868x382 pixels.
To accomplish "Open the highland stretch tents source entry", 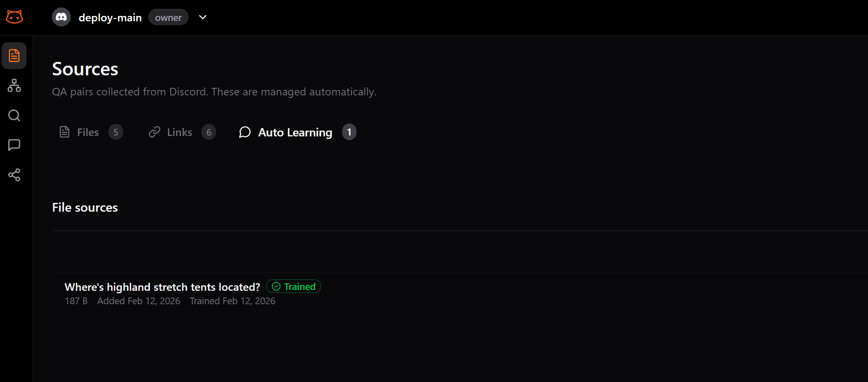I will 162,287.
